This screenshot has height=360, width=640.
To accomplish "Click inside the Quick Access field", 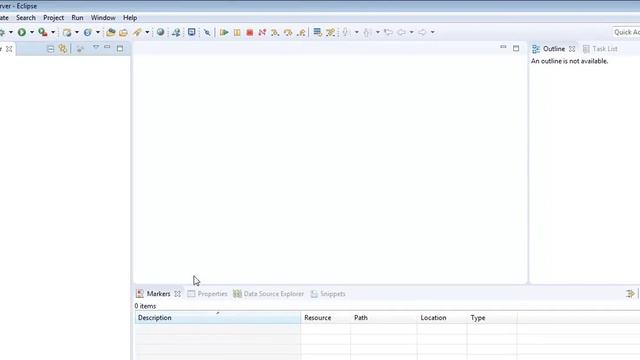I will (626, 32).
